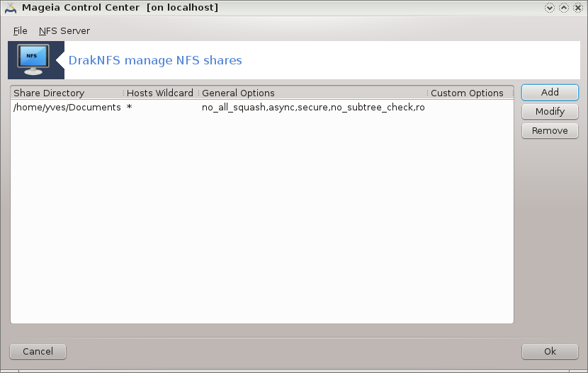
Task: Click the Mageia Control Center title bar icon
Action: (x=10, y=8)
